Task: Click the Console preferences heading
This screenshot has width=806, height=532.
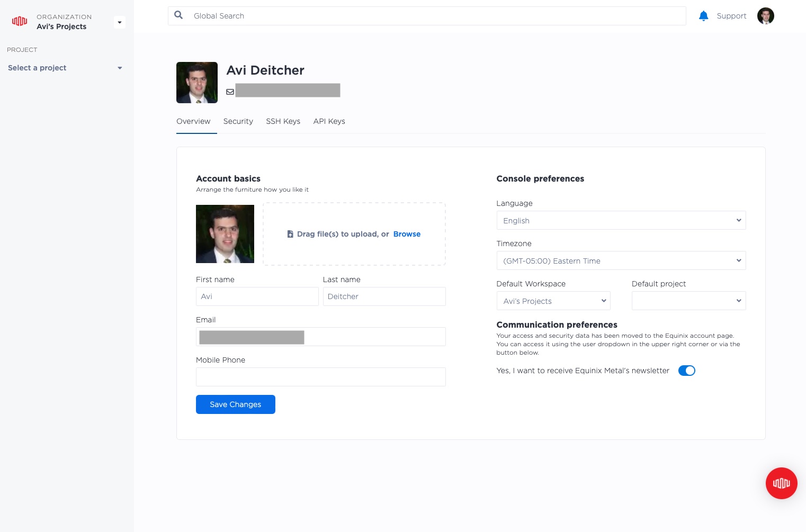Action: point(540,178)
